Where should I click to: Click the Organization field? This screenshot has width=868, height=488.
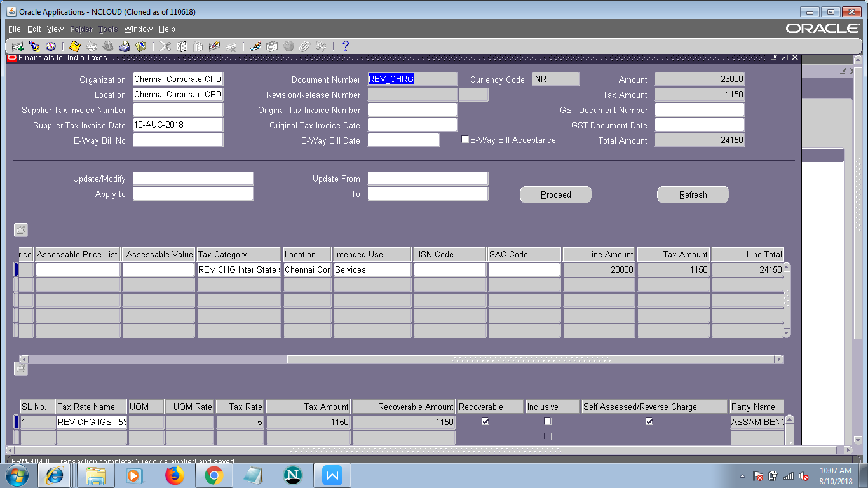179,79
